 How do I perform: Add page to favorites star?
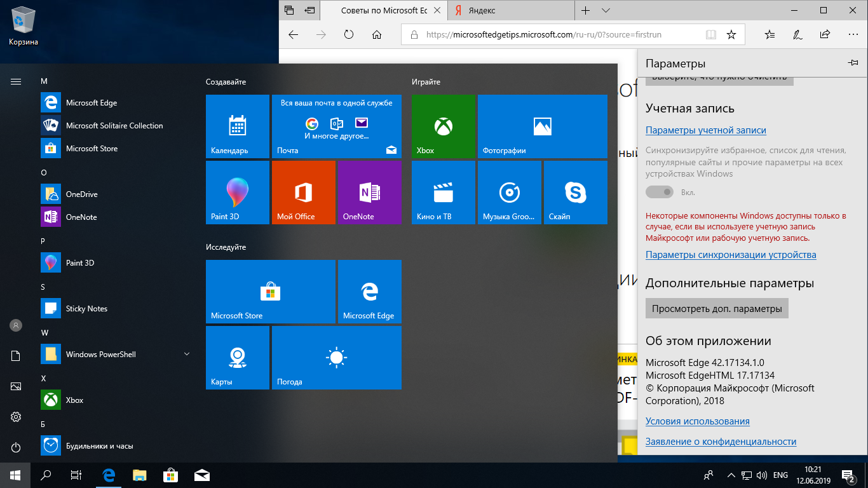(731, 35)
